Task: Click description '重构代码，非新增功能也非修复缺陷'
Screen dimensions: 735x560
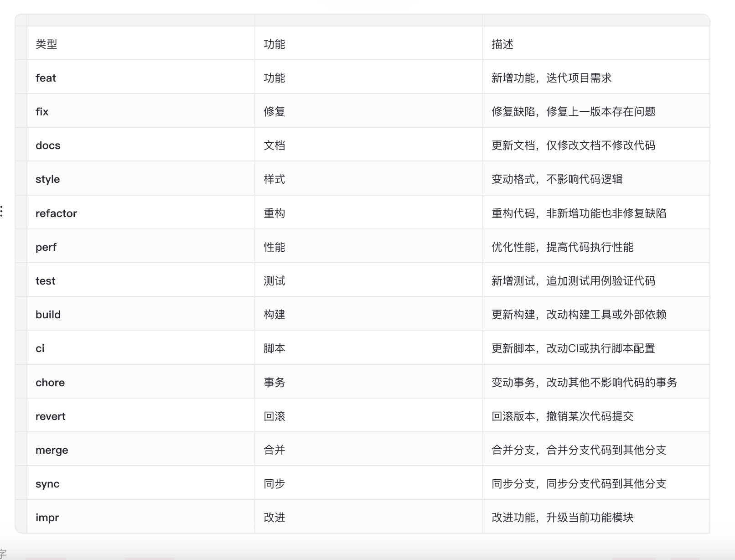Action: [579, 213]
